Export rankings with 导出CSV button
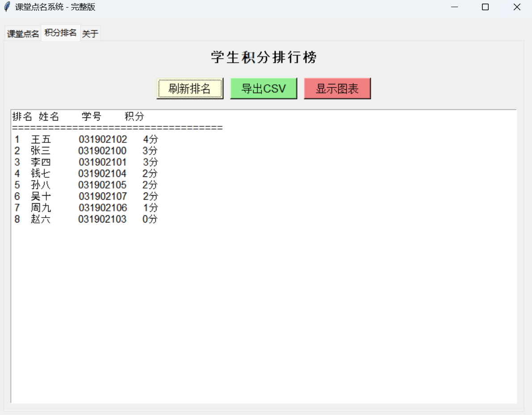The image size is (532, 415). 264,88
